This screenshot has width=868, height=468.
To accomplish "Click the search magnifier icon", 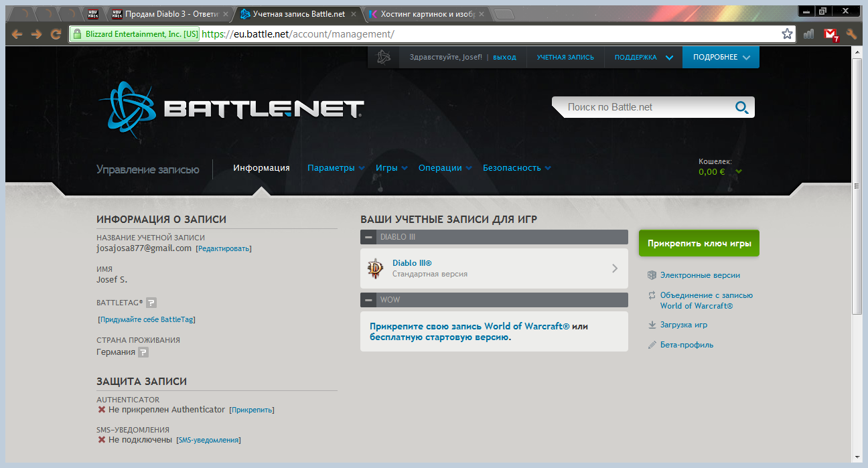I will coord(741,107).
